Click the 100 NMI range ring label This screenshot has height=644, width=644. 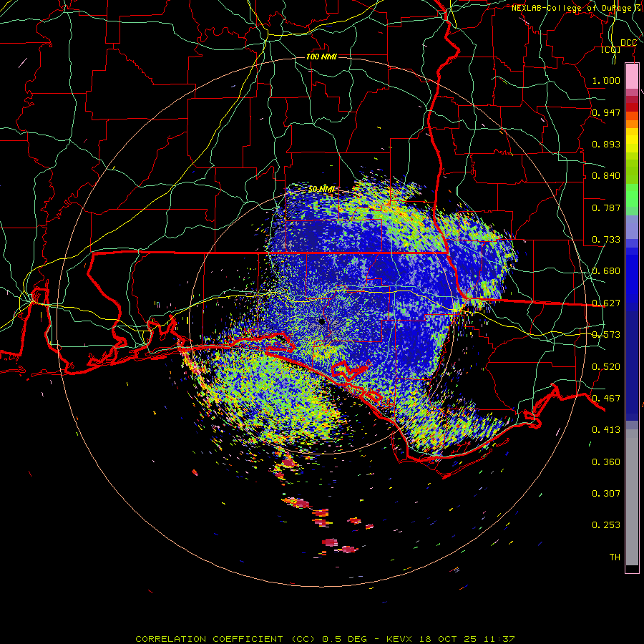tap(321, 57)
